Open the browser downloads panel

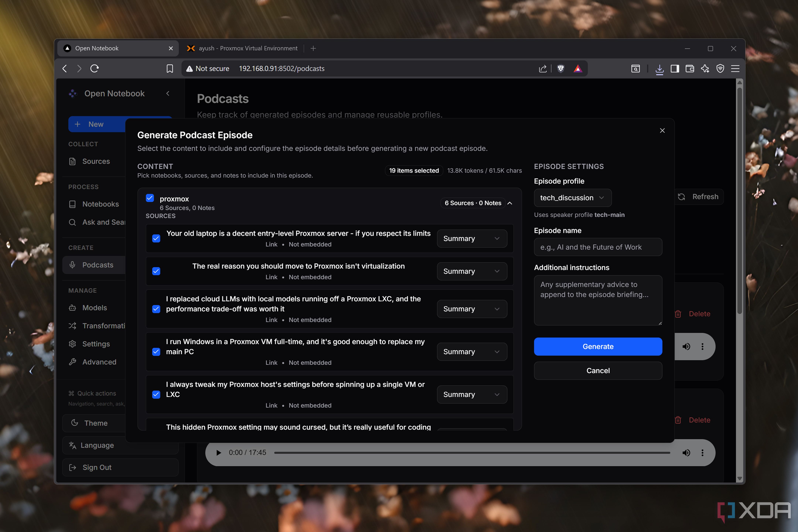[659, 69]
